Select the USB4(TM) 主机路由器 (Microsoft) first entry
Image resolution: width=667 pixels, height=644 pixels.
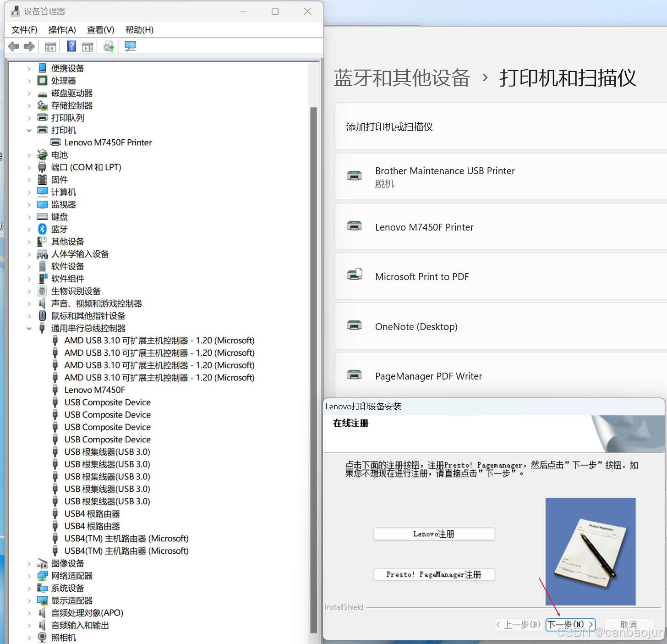tap(126, 539)
